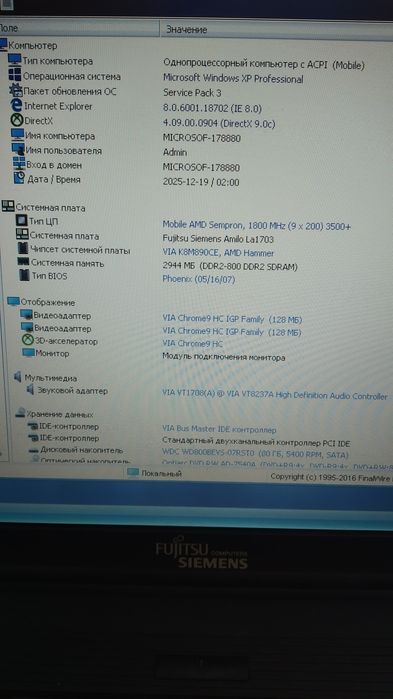393x699 pixels.
Task: Open the VIA VT1708(A) audio controller link
Action: pos(275,395)
